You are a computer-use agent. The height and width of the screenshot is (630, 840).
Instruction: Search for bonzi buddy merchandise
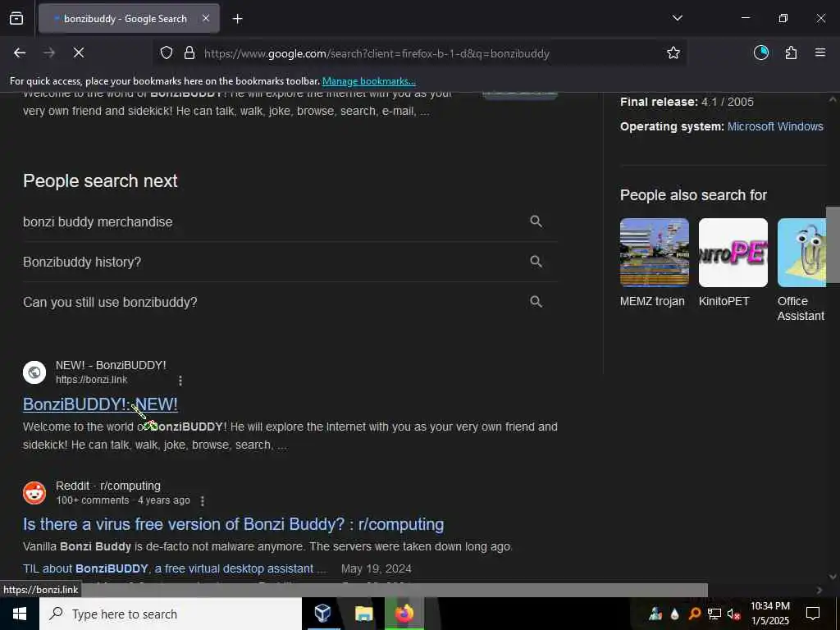tap(98, 221)
